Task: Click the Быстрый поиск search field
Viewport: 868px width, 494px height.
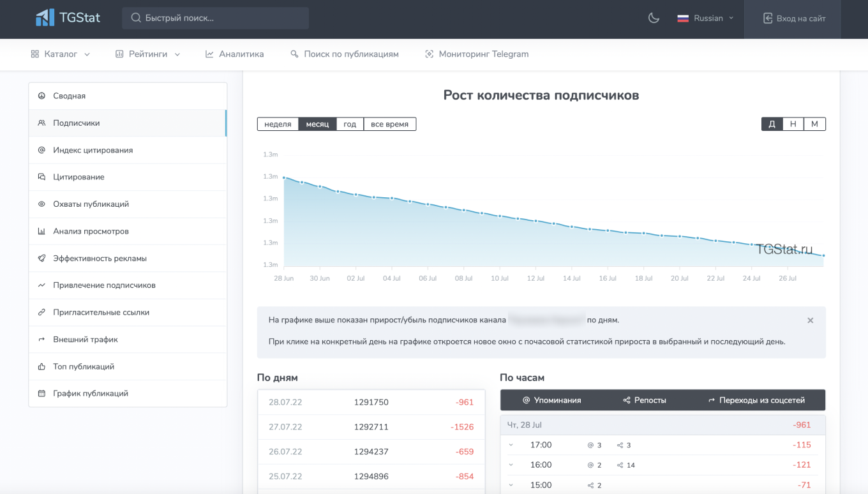Action: coord(216,18)
